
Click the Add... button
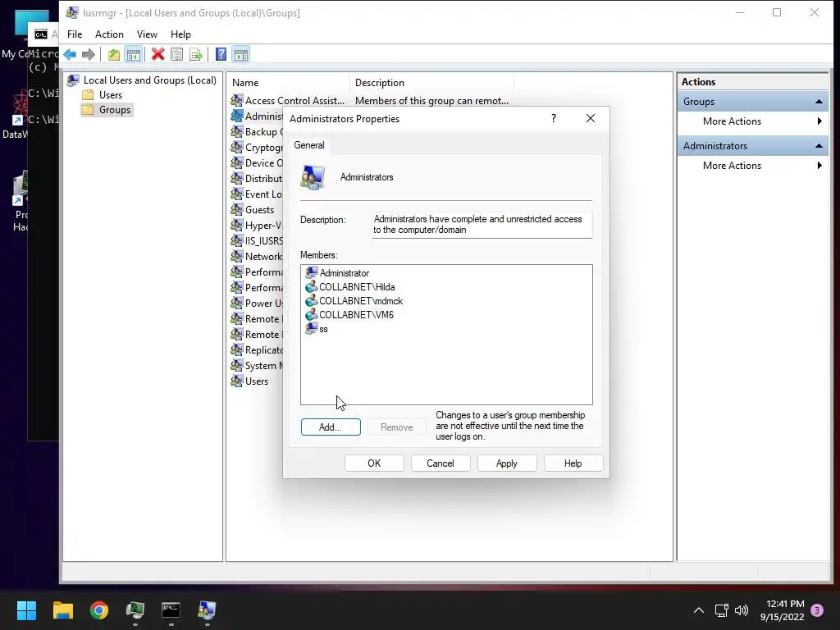coord(331,427)
